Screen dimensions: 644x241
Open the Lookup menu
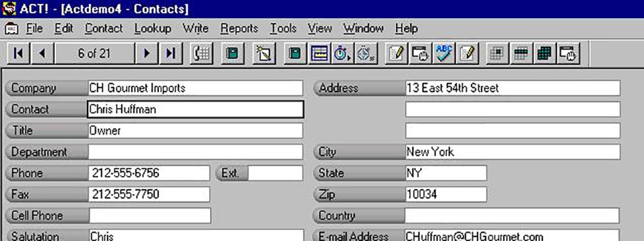153,28
